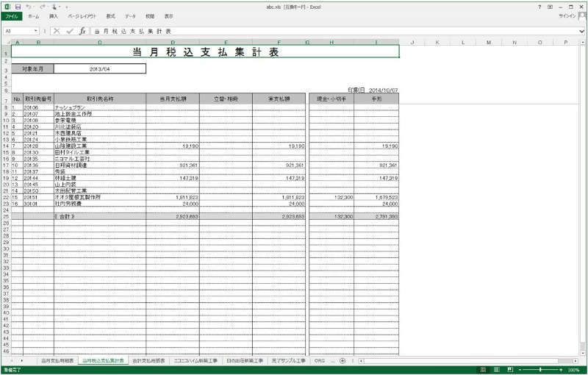Switch to Page Break Preview in status bar
This screenshot has height=375, width=588.
[x=509, y=370]
